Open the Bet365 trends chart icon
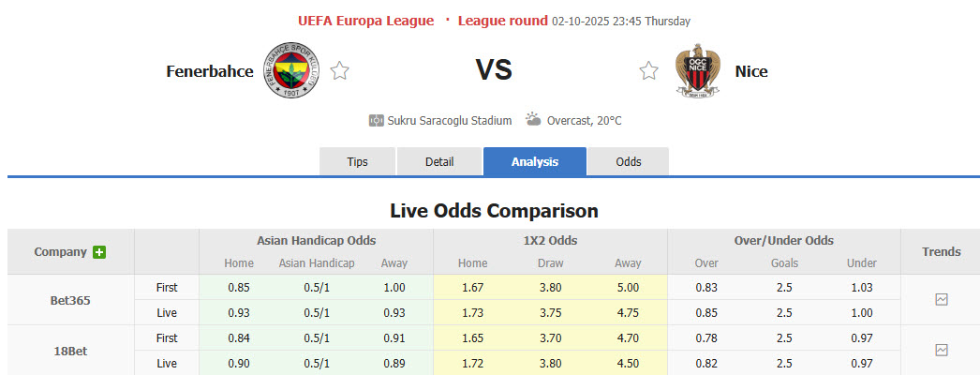 click(942, 300)
